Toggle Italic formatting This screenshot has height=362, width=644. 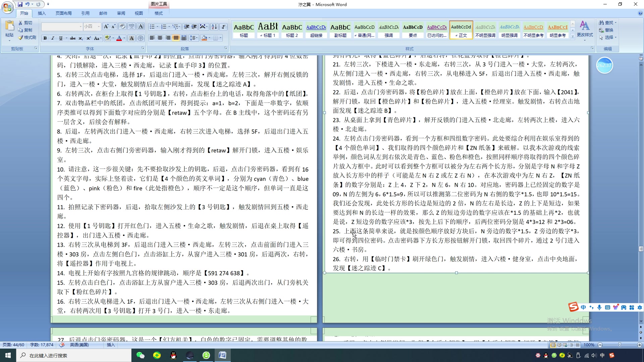click(53, 38)
